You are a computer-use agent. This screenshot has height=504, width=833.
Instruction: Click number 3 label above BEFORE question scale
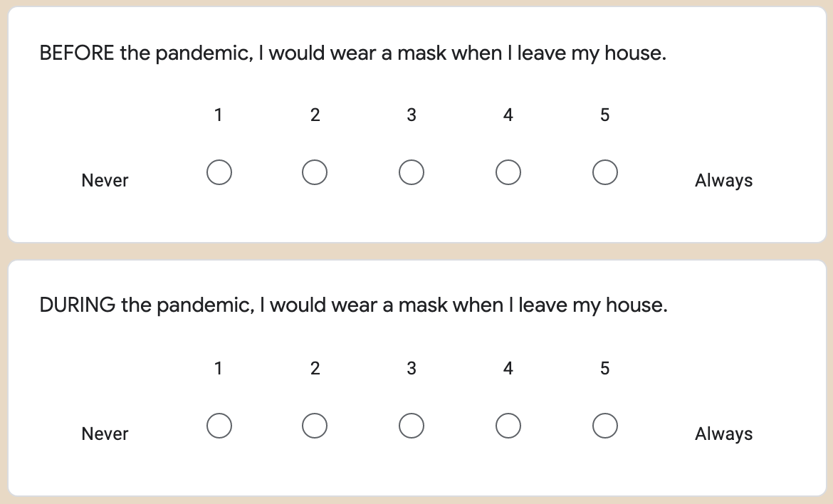click(x=412, y=115)
